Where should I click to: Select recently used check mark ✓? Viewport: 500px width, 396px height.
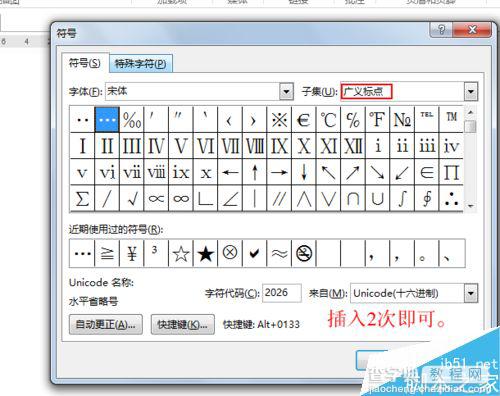pyautogui.click(x=255, y=253)
